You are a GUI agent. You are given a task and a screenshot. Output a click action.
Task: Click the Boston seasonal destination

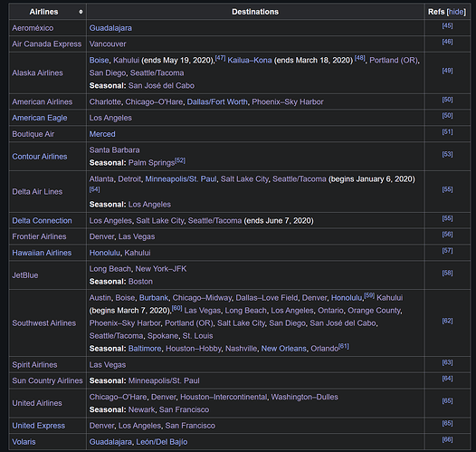[140, 282]
